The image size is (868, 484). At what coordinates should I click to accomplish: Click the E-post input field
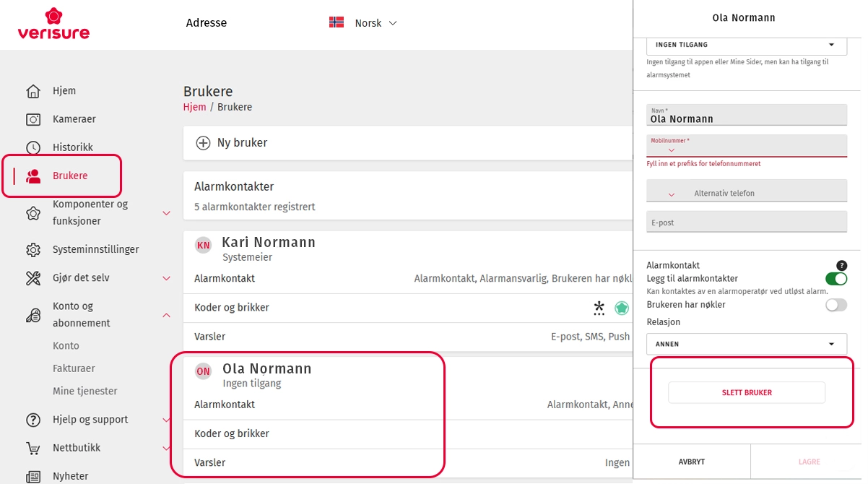(746, 222)
